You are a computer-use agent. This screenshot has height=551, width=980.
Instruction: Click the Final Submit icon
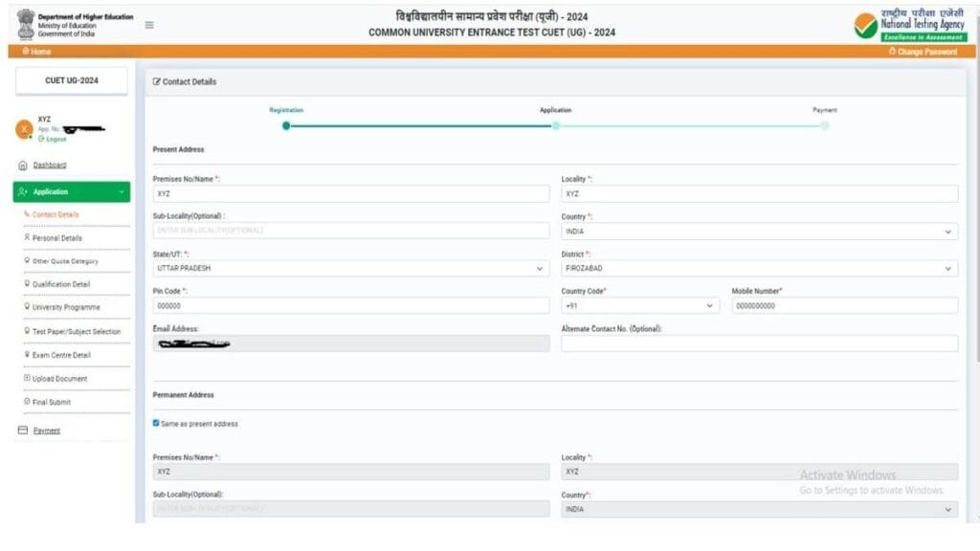coord(27,402)
